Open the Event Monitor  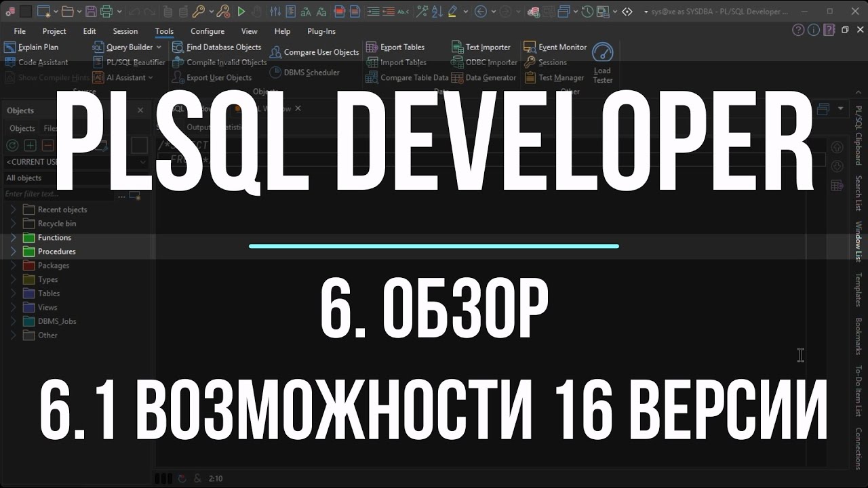[555, 47]
